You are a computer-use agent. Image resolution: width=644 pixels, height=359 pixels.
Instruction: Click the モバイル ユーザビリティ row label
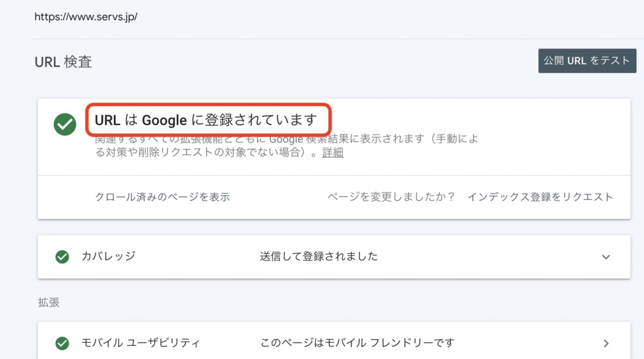pos(140,343)
